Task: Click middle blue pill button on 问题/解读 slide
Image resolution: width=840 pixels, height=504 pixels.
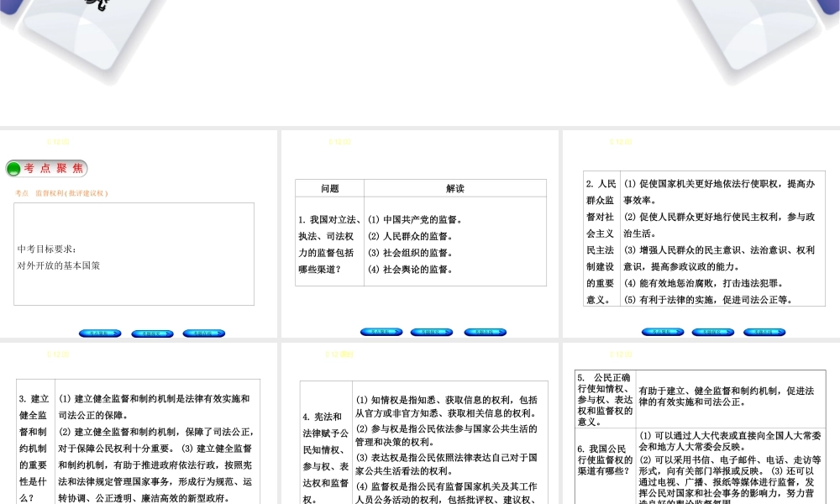Action: (432, 332)
